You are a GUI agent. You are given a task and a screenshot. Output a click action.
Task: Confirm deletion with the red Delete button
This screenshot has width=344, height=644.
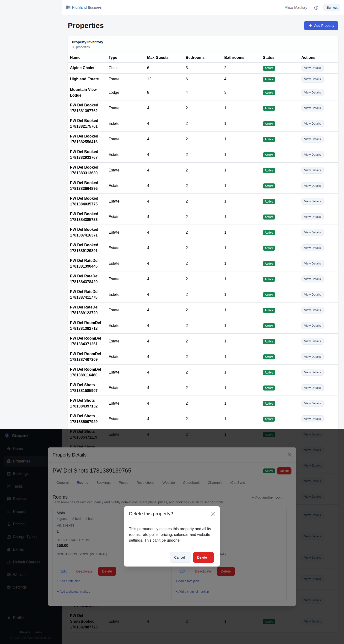tap(203, 557)
